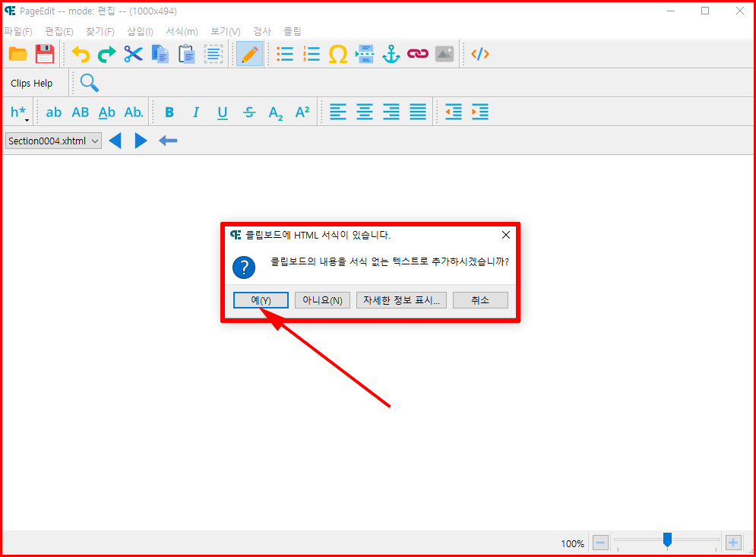Center align the text

[365, 112]
